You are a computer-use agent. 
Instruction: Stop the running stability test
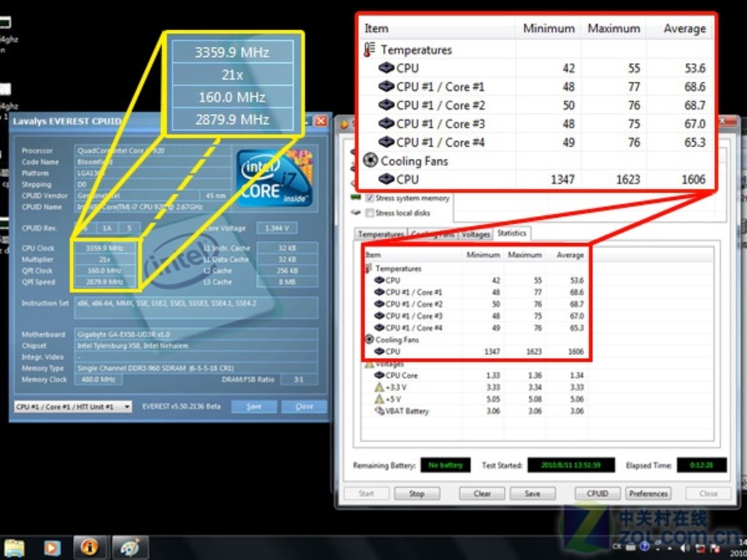tap(416, 493)
